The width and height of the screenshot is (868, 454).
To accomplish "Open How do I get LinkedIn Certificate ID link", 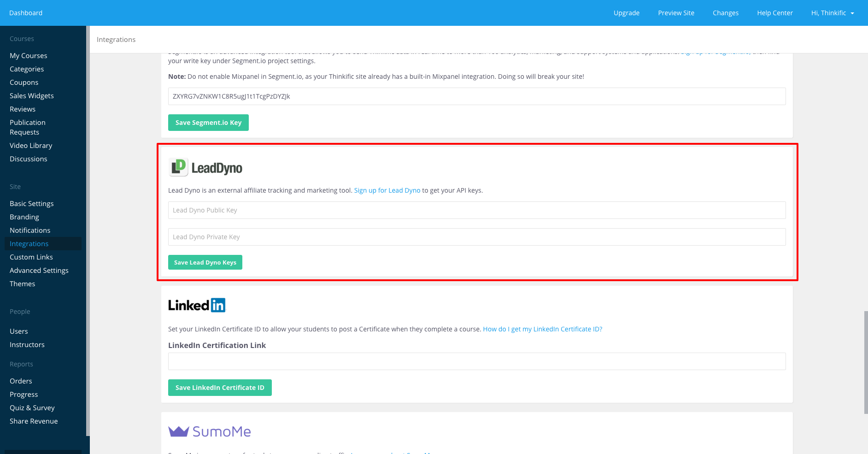I will point(542,329).
